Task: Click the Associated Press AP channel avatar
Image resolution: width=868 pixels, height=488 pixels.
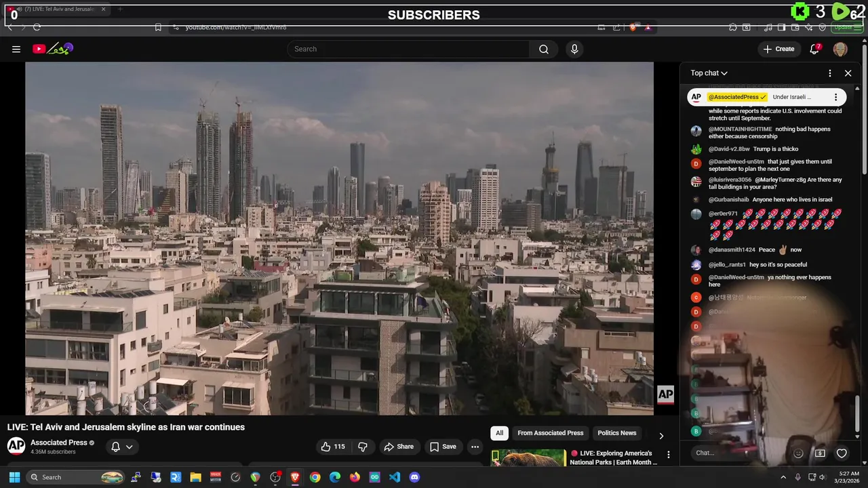Action: (x=16, y=446)
